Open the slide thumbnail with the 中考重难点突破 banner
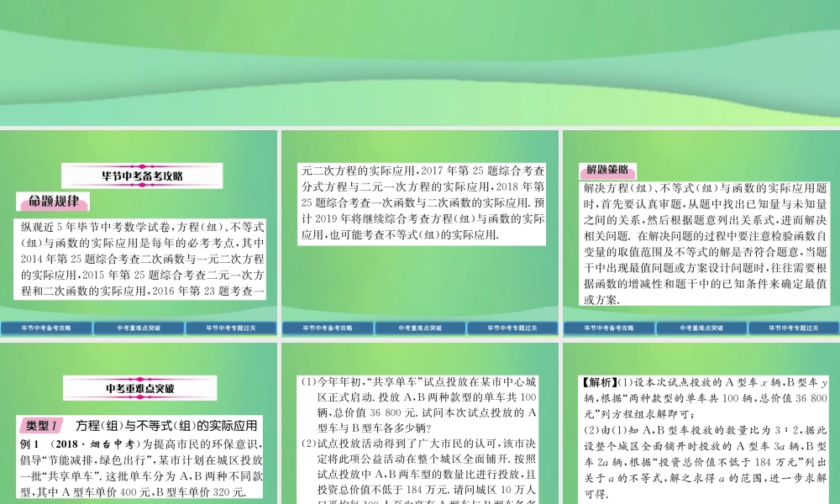This screenshot has height=504, width=840. [139, 423]
